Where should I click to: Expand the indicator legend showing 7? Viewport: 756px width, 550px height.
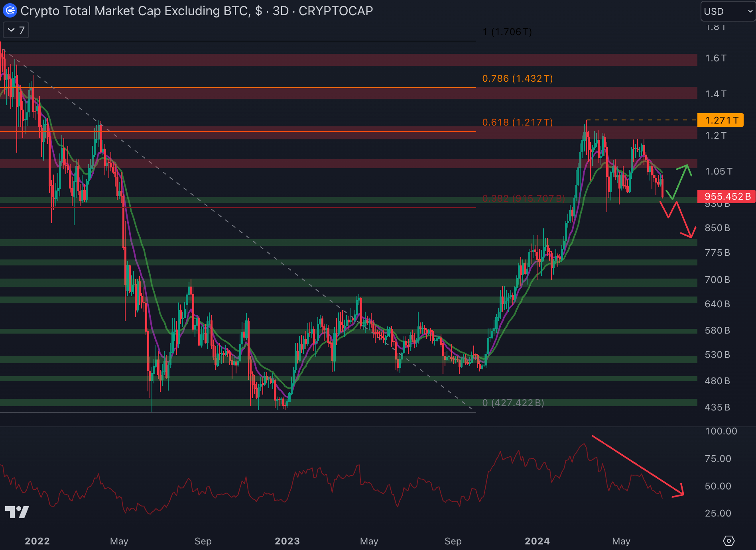click(16, 30)
